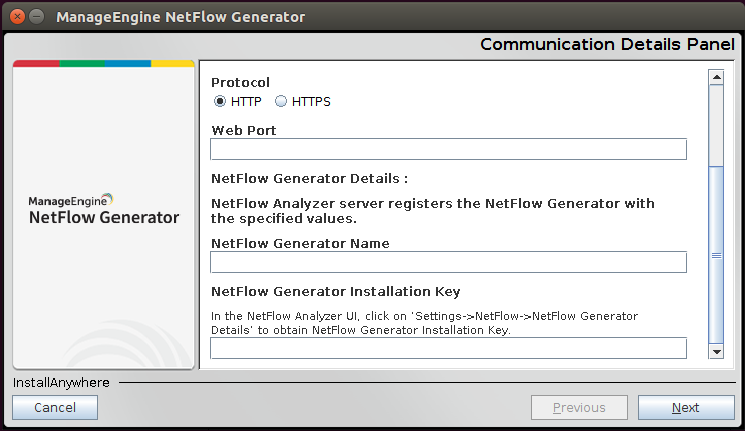
Task: Focus the NetFlow Generator Name field
Action: 448,262
